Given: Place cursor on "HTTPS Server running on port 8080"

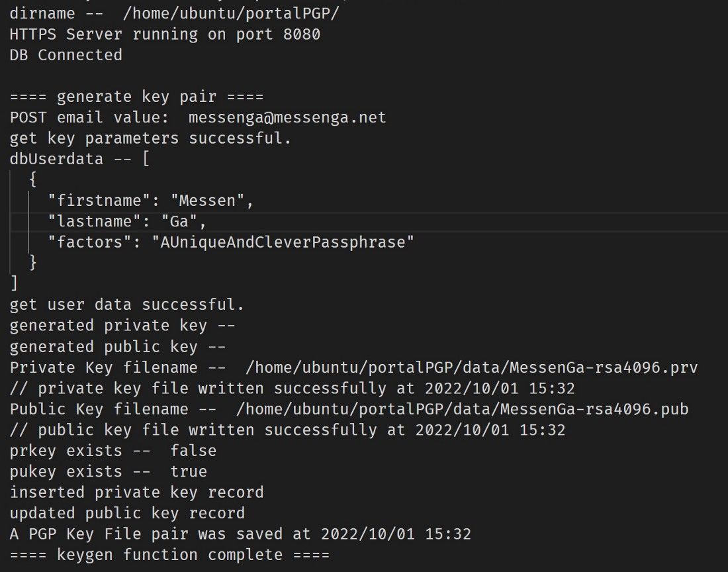Looking at the screenshot, I should [x=165, y=34].
